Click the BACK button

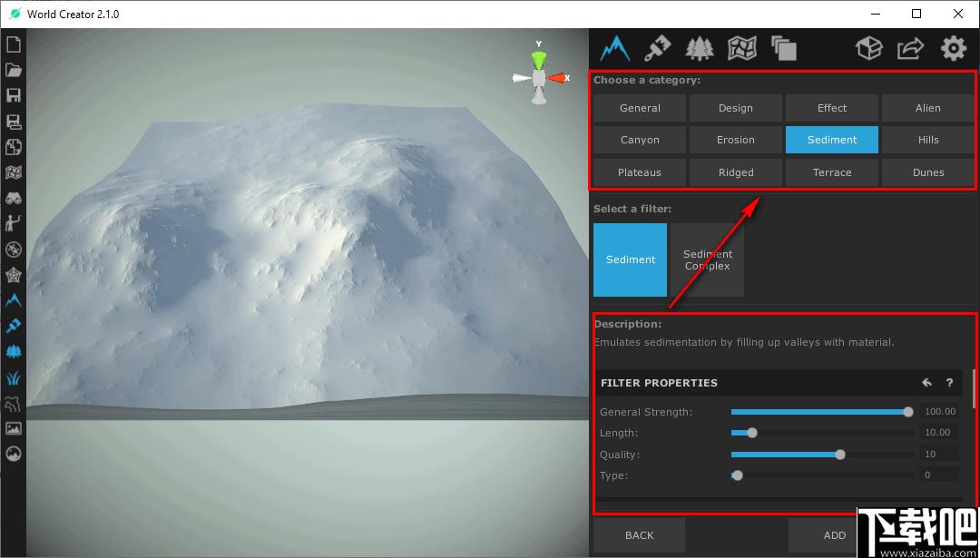click(x=640, y=535)
